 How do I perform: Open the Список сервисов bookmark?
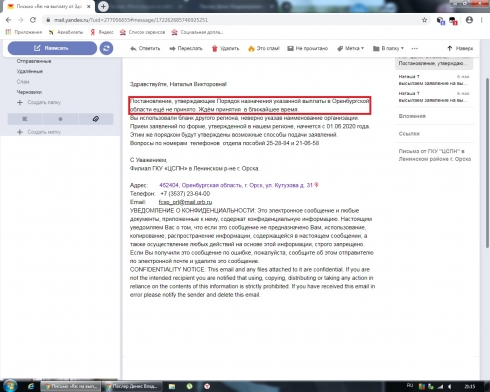click(x=142, y=32)
